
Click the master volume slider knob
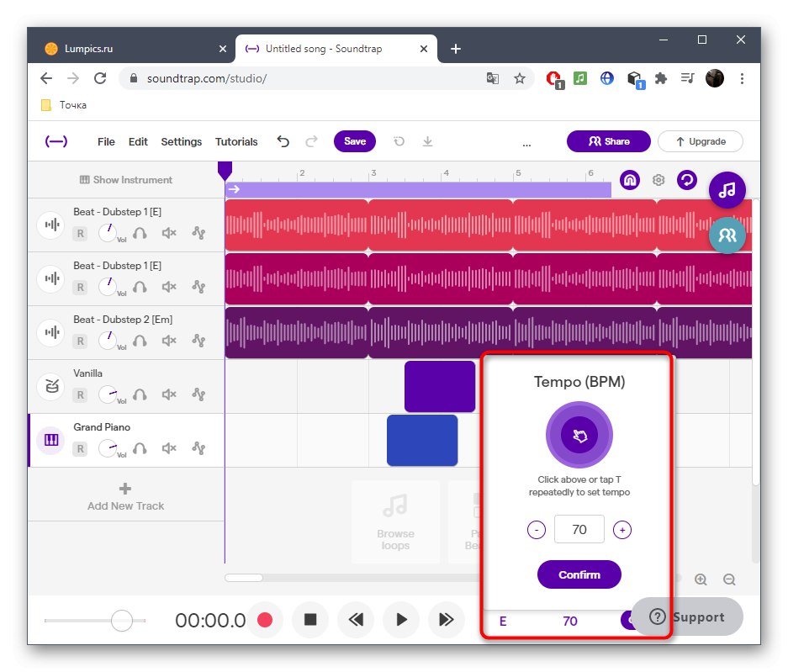click(x=122, y=621)
